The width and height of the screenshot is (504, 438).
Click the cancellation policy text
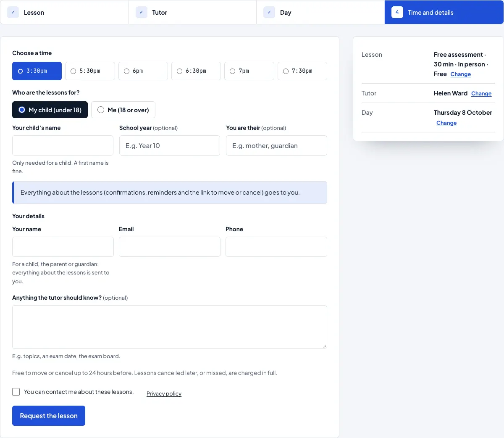[x=144, y=373]
